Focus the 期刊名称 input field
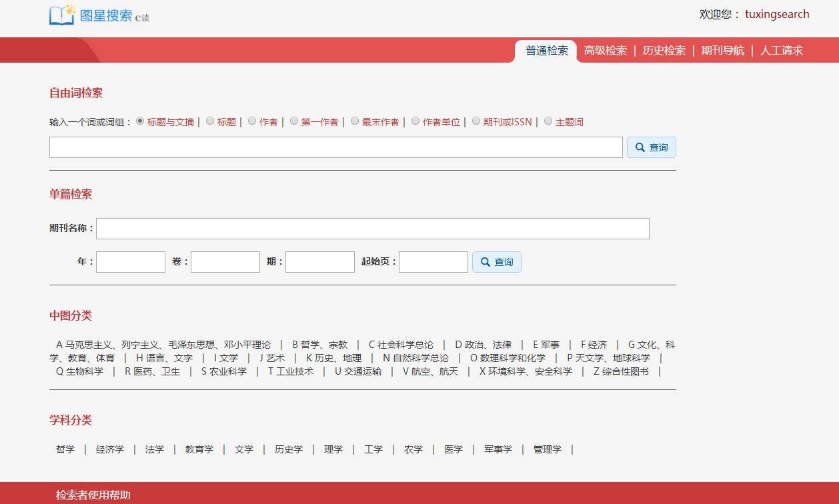 click(372, 229)
